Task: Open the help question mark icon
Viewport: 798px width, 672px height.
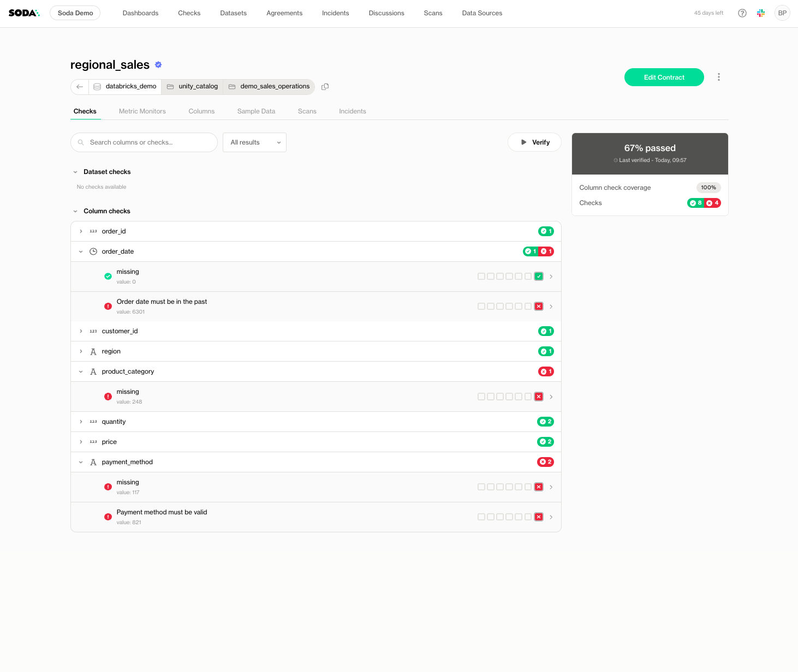Action: (x=742, y=13)
